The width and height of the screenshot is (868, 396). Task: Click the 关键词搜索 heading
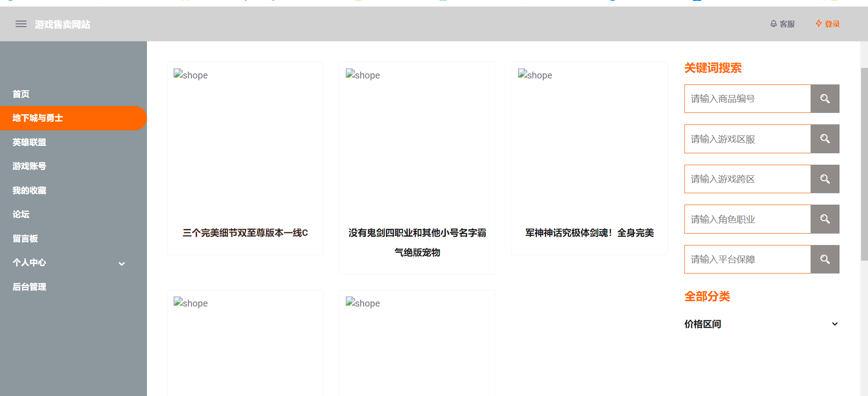coord(713,68)
